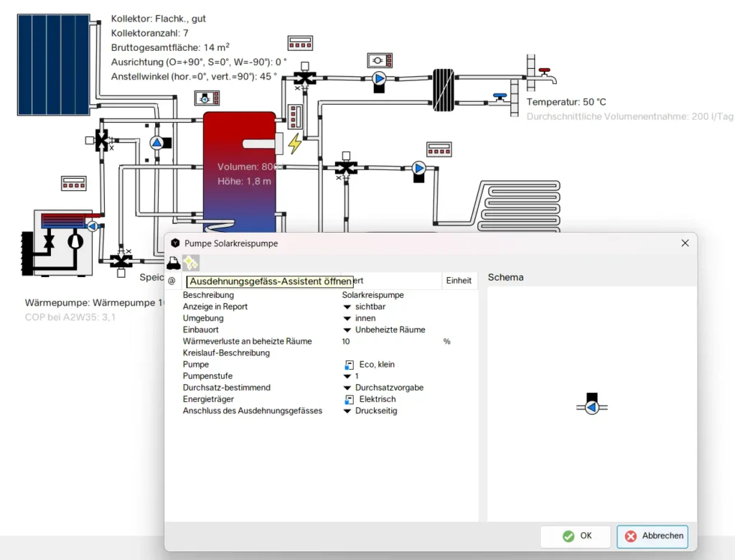735x560 pixels.
Task: Select the plate heat exchanger symbol
Action: point(443,89)
